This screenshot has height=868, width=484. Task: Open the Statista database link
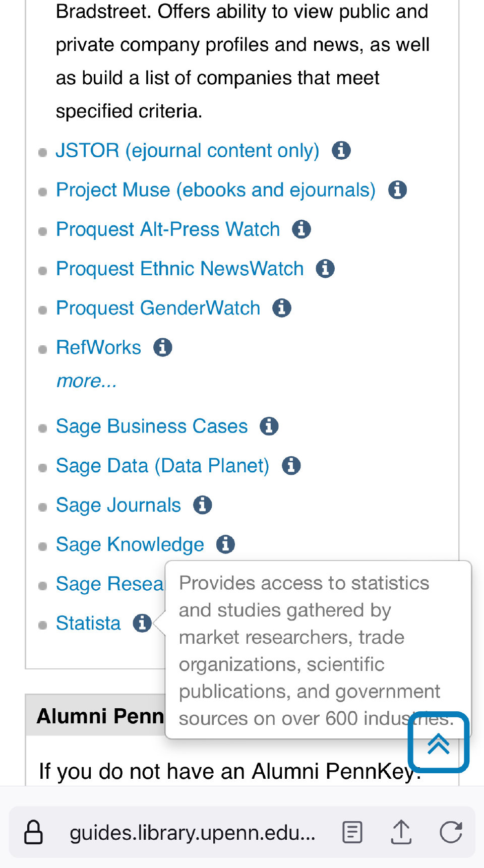[88, 624]
